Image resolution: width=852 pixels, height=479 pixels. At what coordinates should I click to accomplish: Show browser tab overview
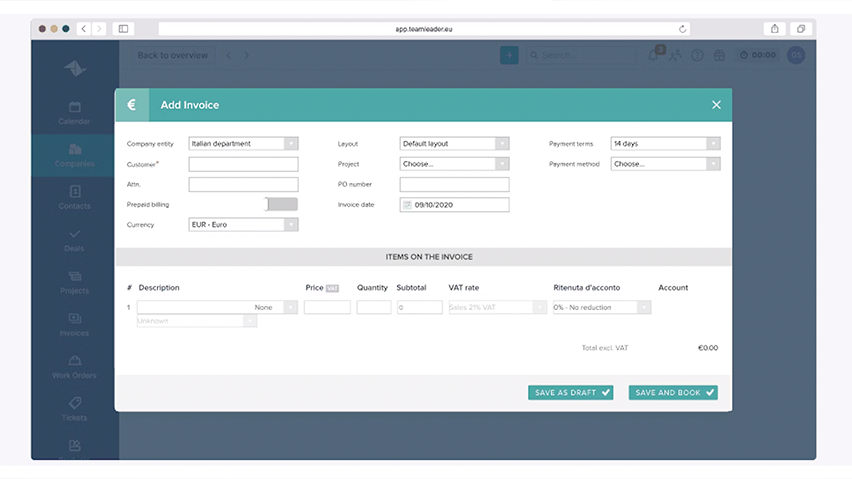801,29
